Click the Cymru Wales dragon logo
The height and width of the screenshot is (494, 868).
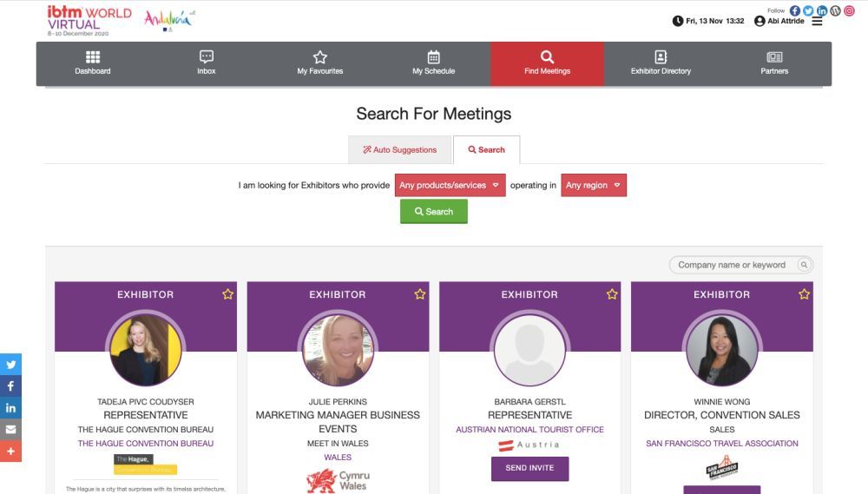[x=338, y=481]
